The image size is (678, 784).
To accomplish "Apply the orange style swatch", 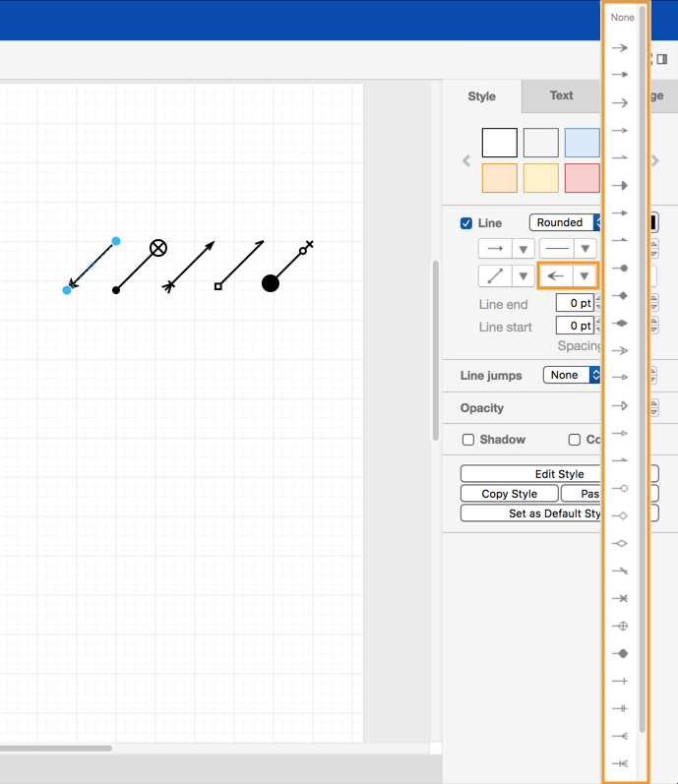I will point(500,178).
